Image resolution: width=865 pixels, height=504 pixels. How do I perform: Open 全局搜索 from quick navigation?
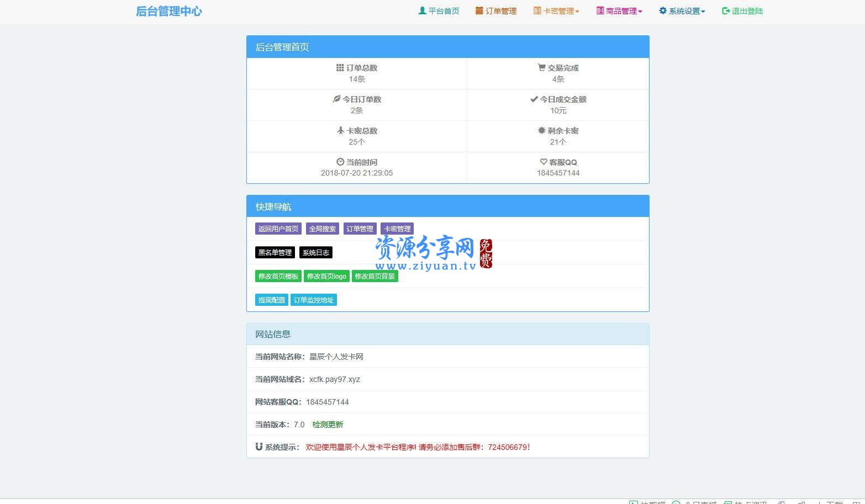[323, 229]
